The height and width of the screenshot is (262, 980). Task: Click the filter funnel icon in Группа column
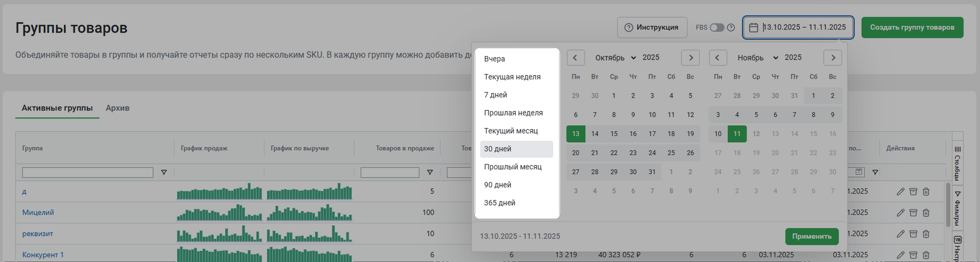click(x=164, y=173)
